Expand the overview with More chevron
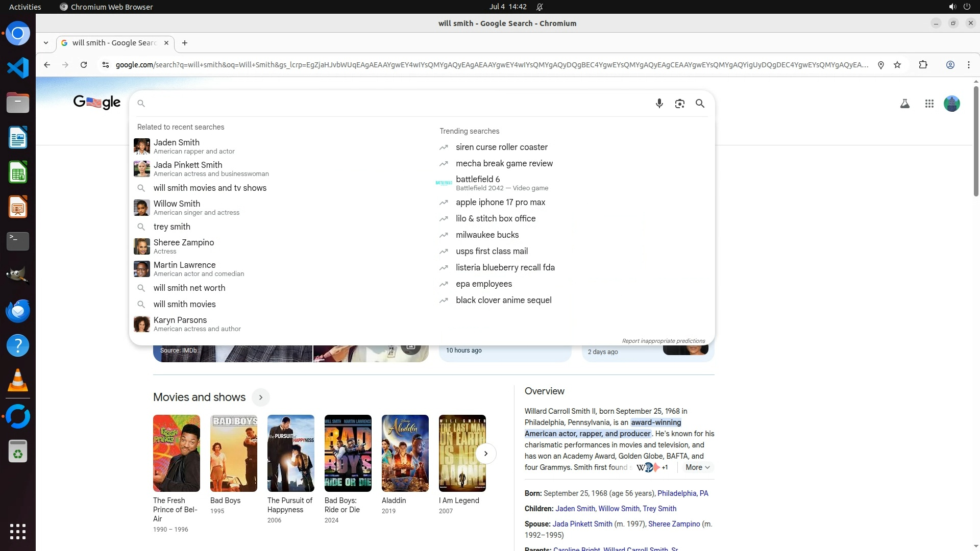This screenshot has width=980, height=551. pos(698,467)
